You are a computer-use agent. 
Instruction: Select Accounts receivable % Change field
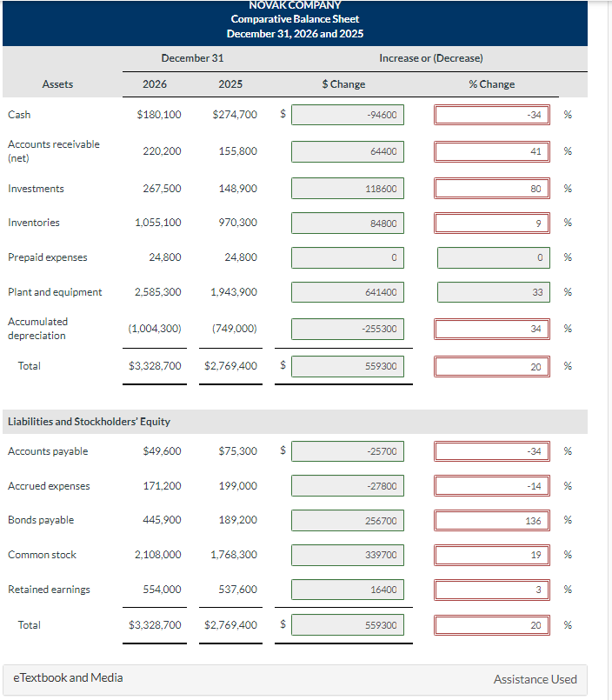(x=491, y=151)
